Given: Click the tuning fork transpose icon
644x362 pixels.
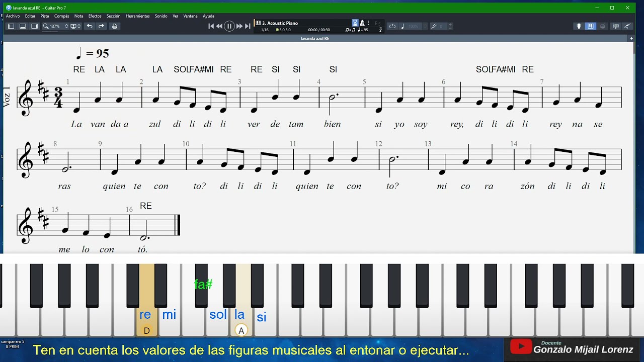Looking at the screenshot, I should (434, 26).
